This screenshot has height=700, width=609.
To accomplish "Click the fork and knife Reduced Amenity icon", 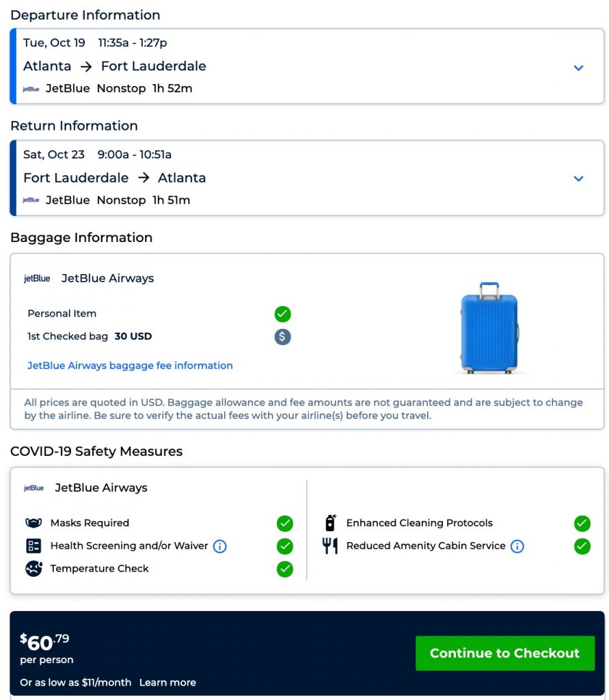I will [329, 546].
